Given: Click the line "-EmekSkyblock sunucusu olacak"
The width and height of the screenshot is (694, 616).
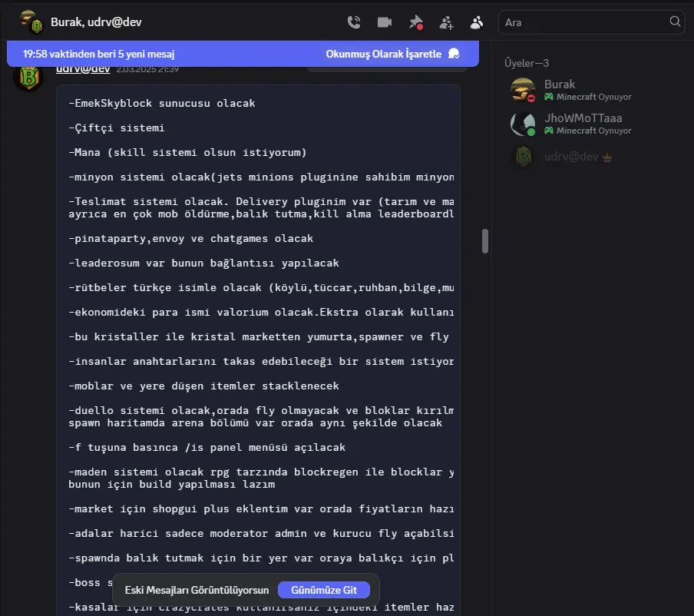Looking at the screenshot, I should coord(161,103).
